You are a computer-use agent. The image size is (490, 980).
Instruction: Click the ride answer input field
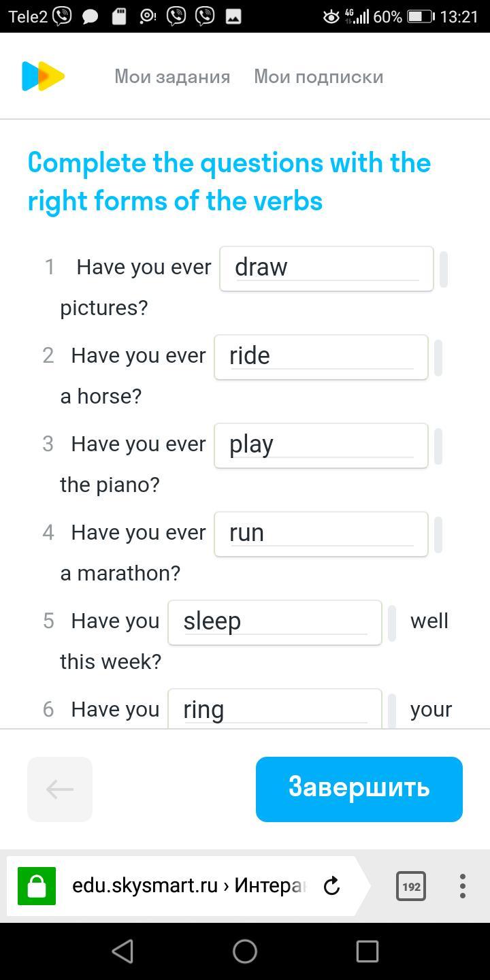tap(321, 357)
